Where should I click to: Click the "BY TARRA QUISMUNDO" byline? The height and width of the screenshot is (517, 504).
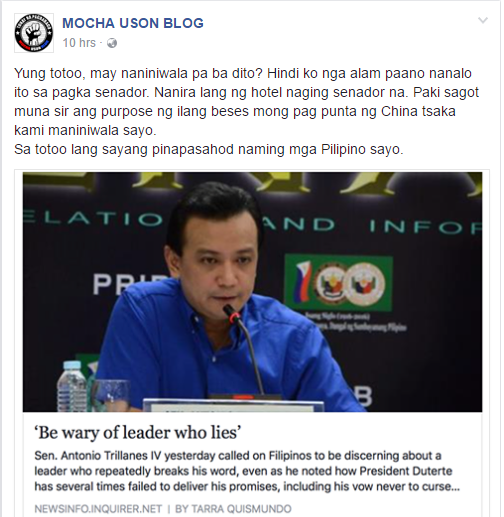pos(233,509)
